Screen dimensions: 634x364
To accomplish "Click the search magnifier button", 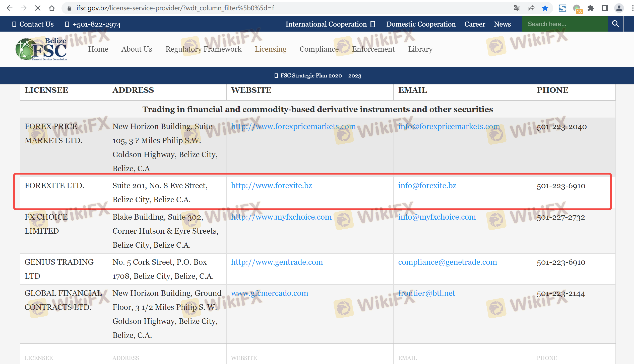I will click(x=615, y=24).
